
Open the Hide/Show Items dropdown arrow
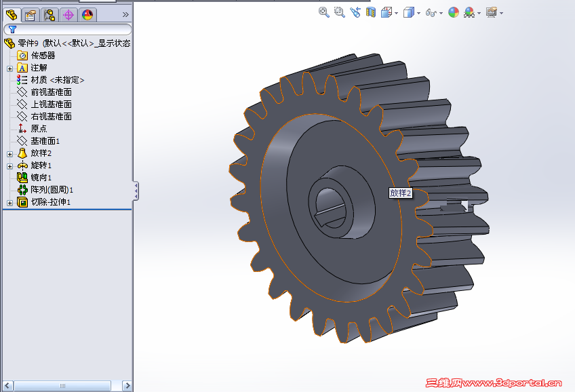tap(441, 13)
